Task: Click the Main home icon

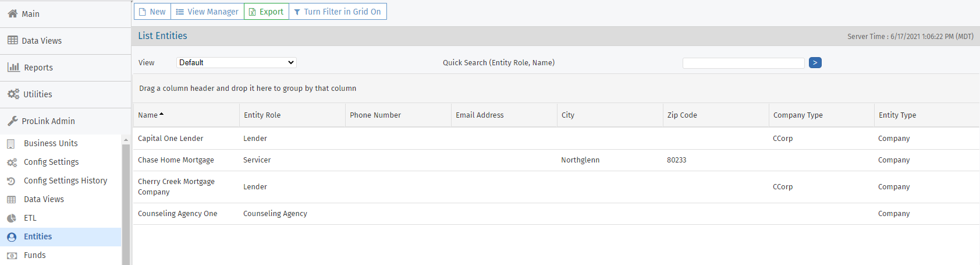Action: 12,13
